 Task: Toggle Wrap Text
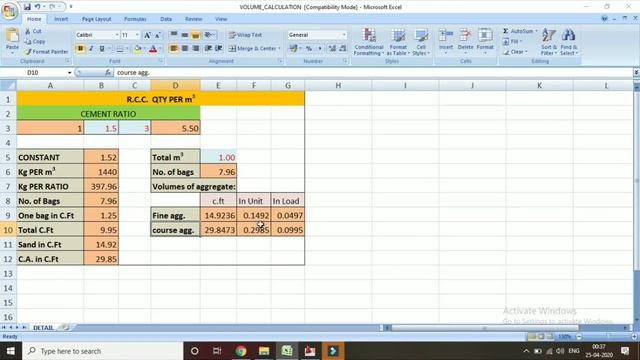coord(245,35)
